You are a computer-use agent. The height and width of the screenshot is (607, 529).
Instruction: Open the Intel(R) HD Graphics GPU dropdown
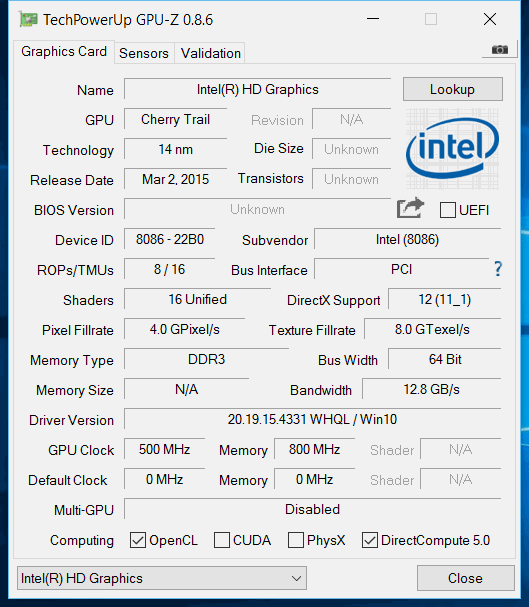pyautogui.click(x=162, y=578)
